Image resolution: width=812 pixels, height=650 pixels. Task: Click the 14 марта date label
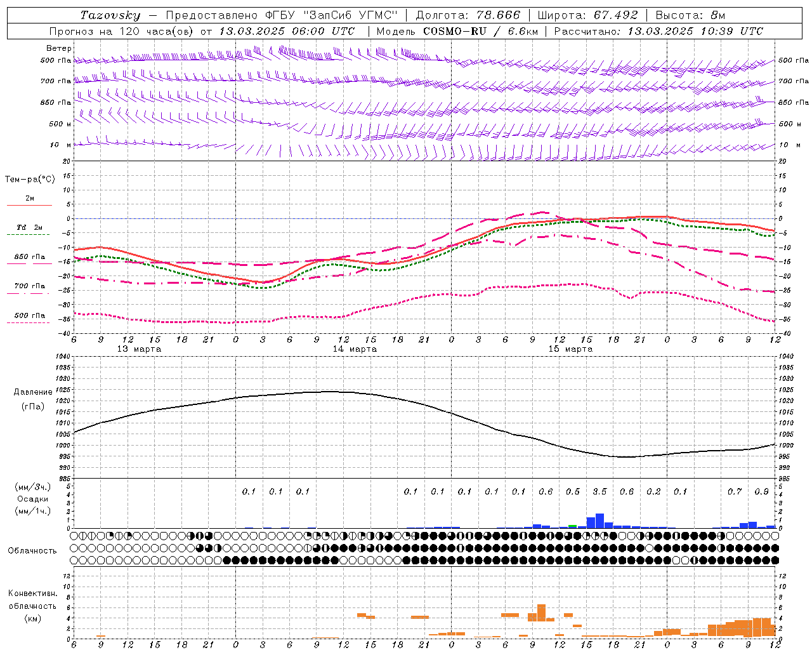click(x=355, y=349)
